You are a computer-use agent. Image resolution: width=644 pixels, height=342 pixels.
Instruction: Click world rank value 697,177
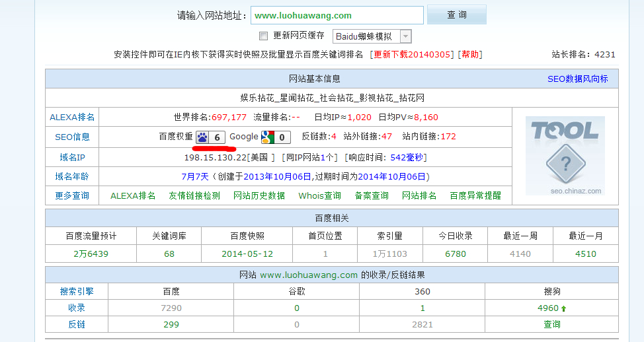click(x=229, y=118)
